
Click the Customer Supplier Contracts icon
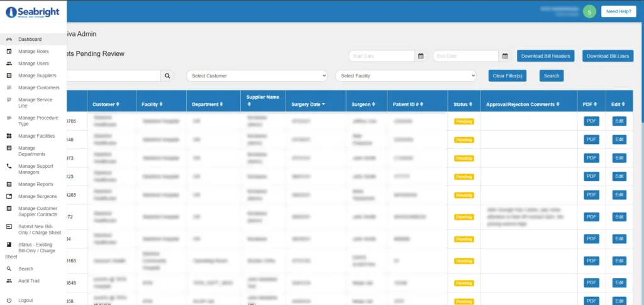9,209
